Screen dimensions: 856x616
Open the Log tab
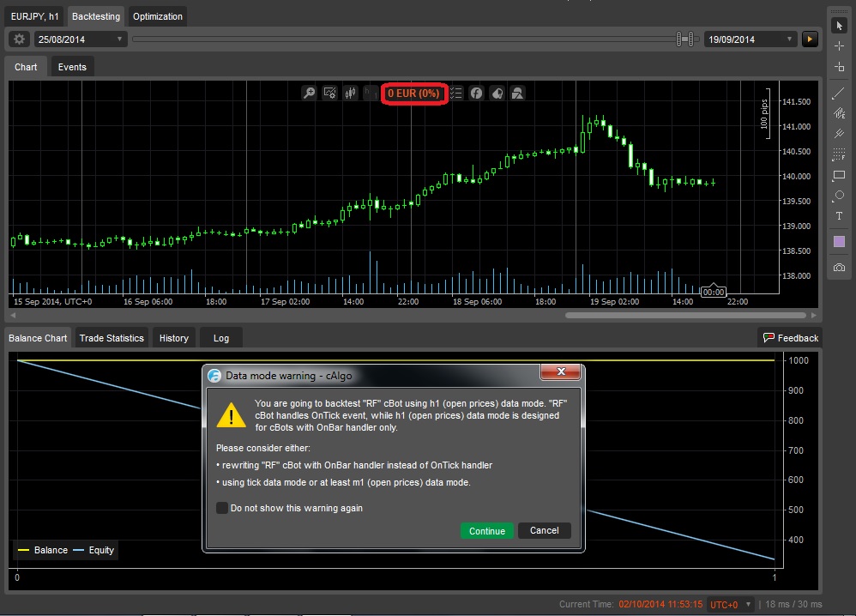(221, 338)
